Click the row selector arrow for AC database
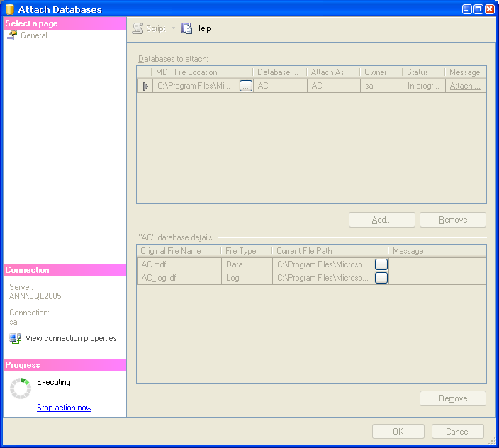499x448 pixels. 145,86
